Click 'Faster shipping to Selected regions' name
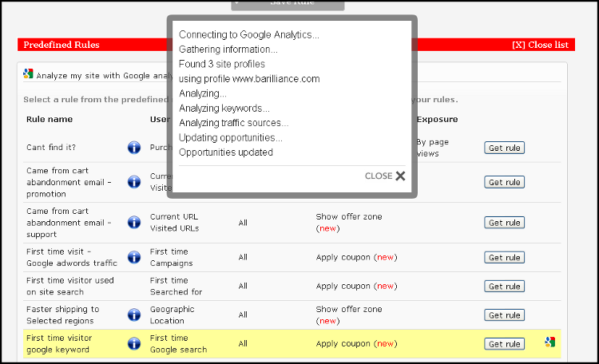The width and height of the screenshot is (599, 364). pos(63,315)
